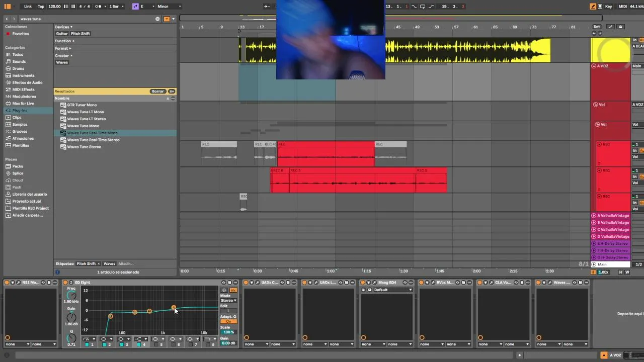Screen dimensions: 644x362
Task: Click the Follow playback icon
Action: tap(267, 6)
